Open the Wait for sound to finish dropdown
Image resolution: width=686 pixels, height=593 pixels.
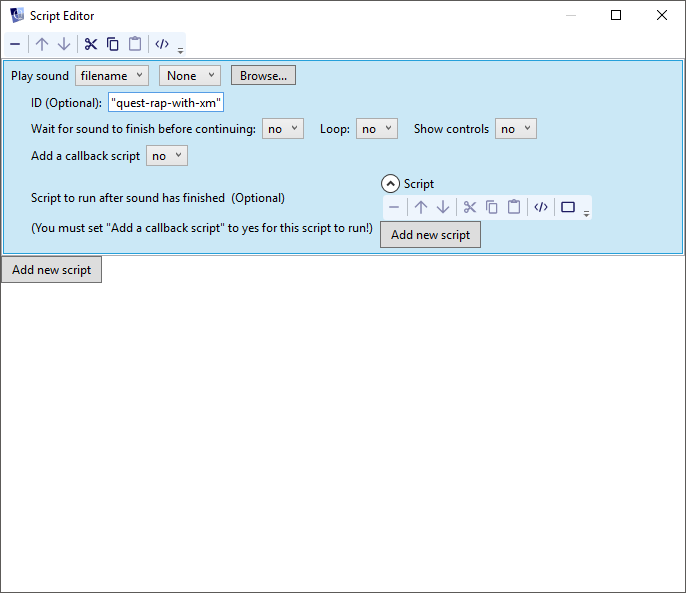(x=283, y=129)
